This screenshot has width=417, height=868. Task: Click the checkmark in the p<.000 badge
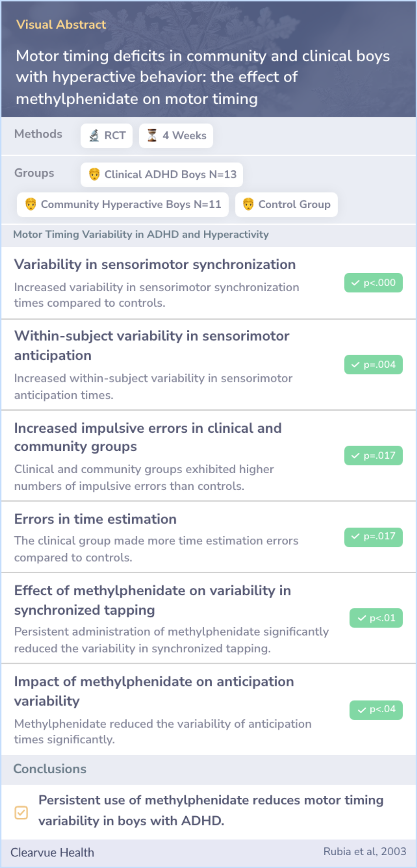click(355, 283)
